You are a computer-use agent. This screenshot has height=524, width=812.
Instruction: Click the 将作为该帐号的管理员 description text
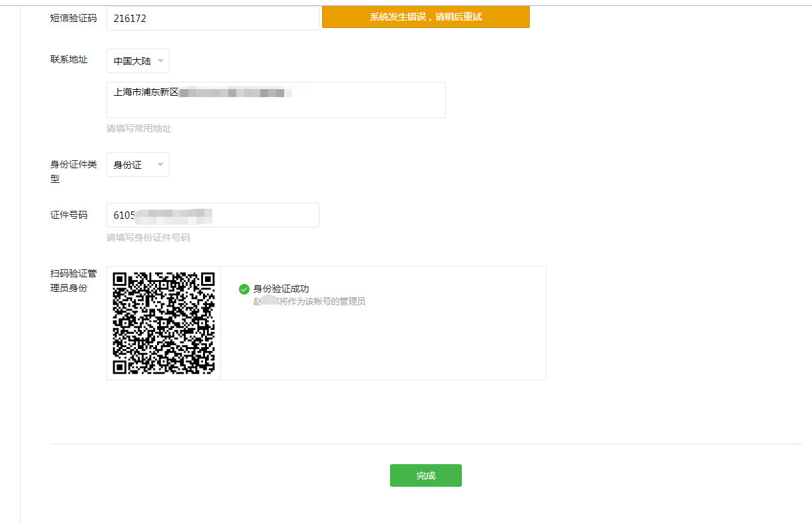point(322,301)
